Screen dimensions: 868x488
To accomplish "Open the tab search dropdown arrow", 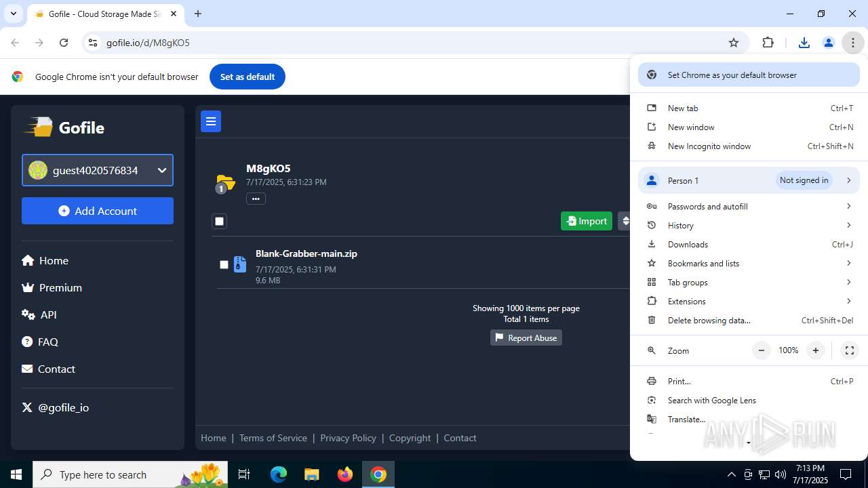I will click(13, 14).
